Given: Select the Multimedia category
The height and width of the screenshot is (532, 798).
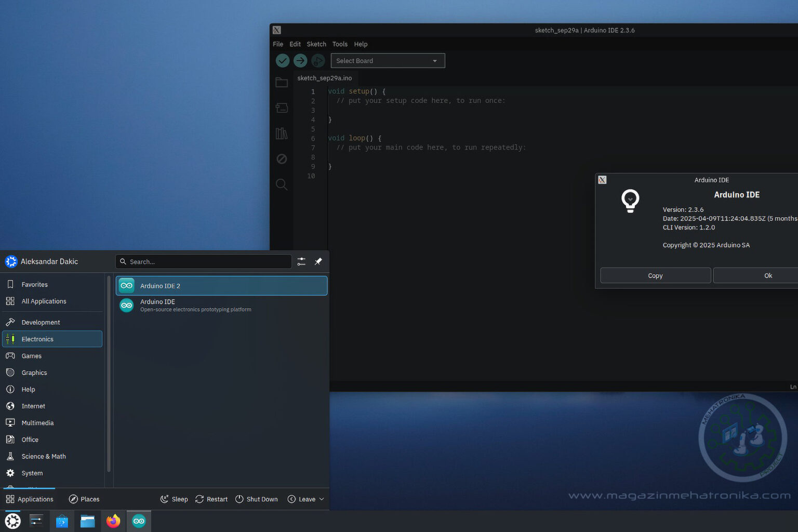Looking at the screenshot, I should click(52, 423).
